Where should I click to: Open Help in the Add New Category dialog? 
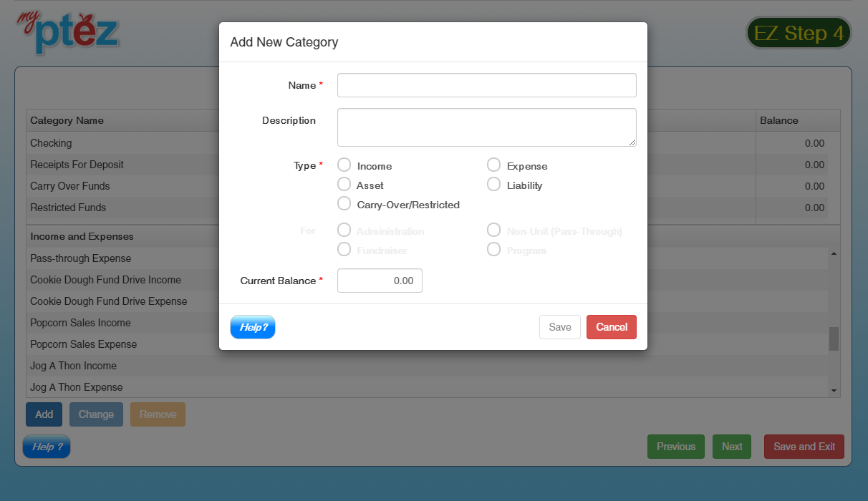coord(253,327)
